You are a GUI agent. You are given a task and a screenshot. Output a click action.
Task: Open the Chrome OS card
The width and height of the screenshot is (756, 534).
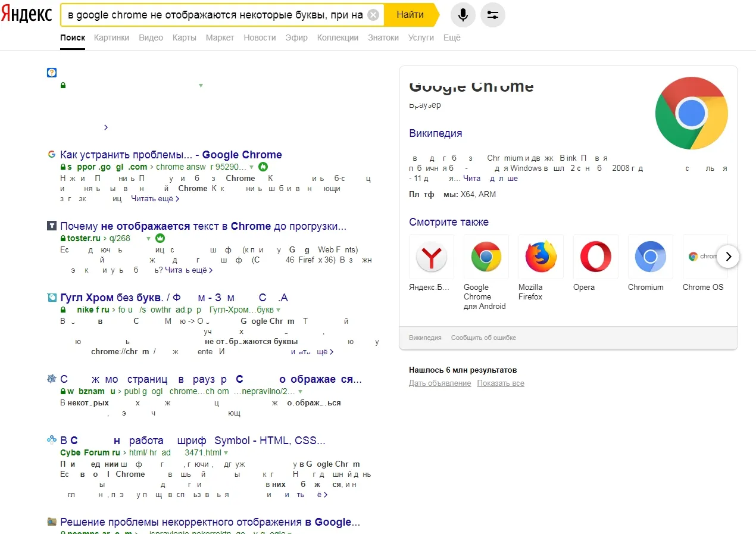coord(705,263)
